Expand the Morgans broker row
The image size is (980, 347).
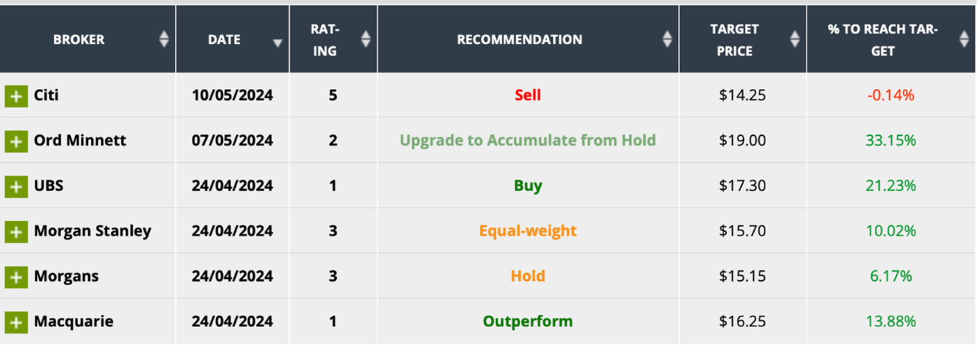[16, 277]
